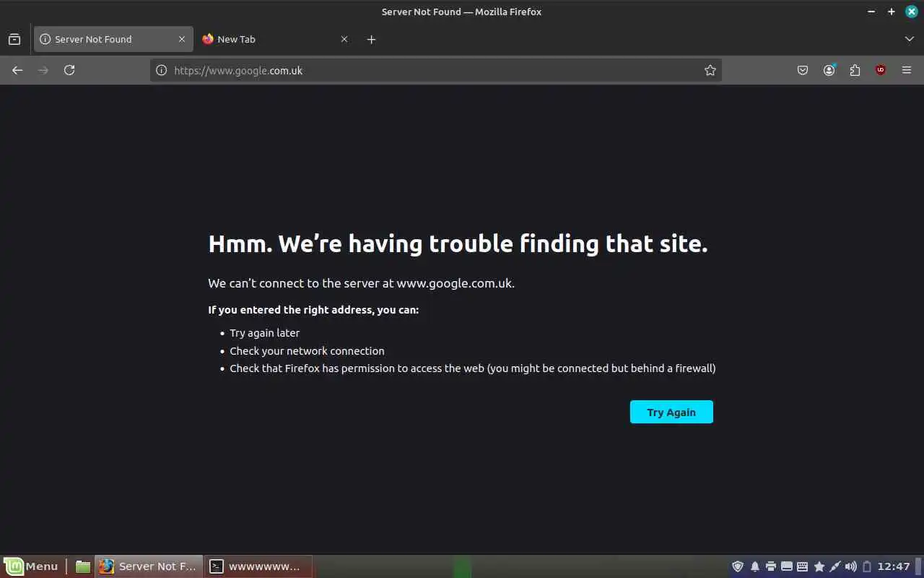Viewport: 924px width, 578px height.
Task: Bookmark this page with star icon
Action: [710, 70]
